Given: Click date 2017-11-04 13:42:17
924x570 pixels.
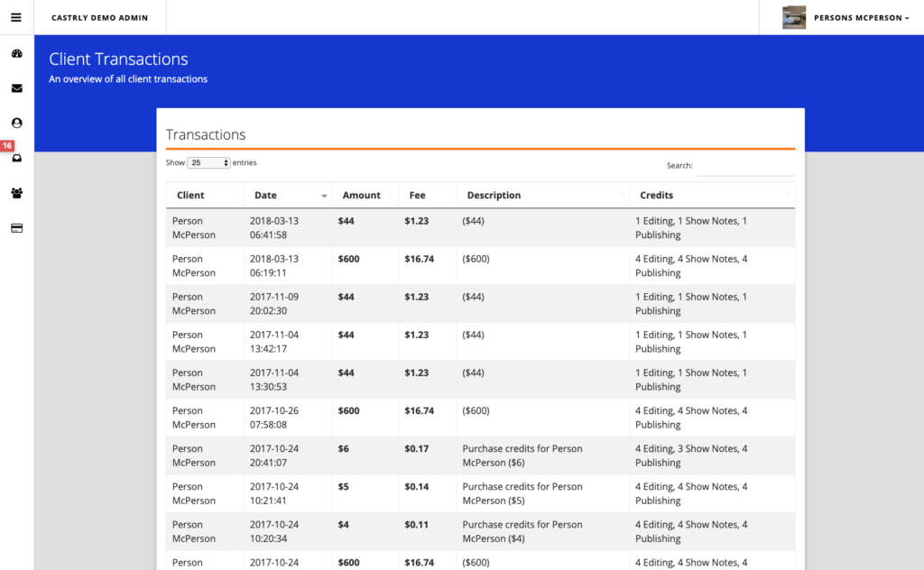Looking at the screenshot, I should (274, 342).
